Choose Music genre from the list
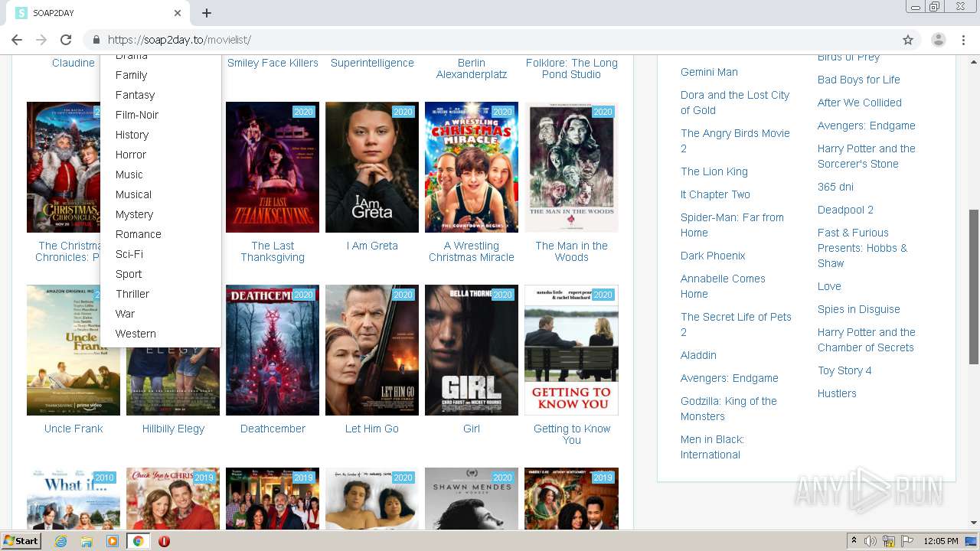 point(129,174)
